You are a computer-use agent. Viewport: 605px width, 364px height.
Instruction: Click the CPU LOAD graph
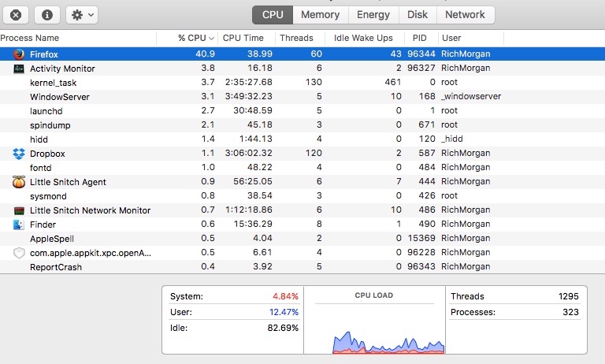pos(388,341)
